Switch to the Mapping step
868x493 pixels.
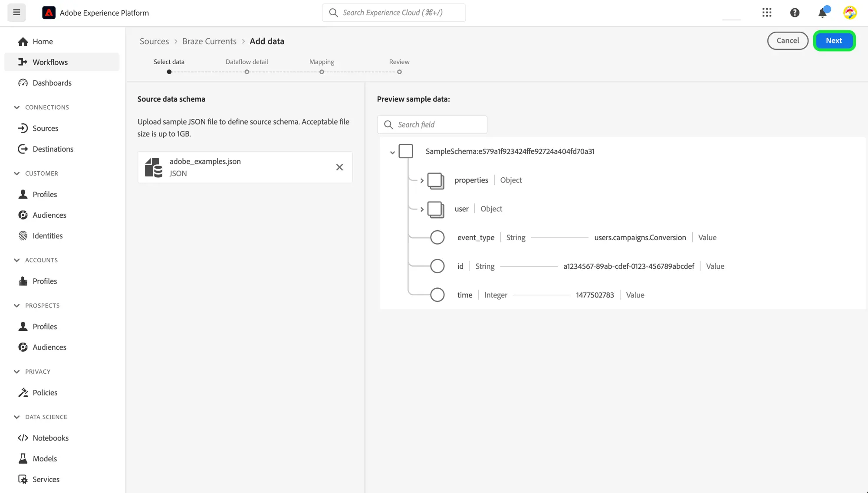point(322,62)
